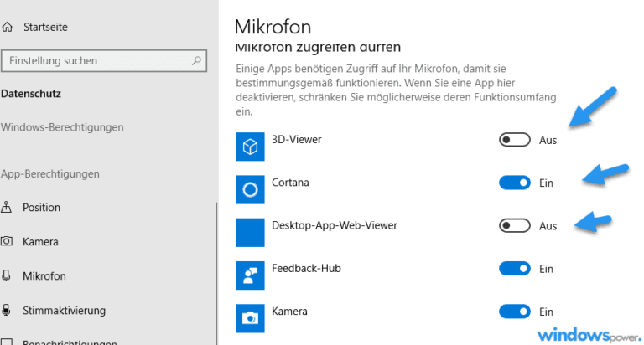644x345 pixels.
Task: Open Startseite in sidebar
Action: [45, 27]
